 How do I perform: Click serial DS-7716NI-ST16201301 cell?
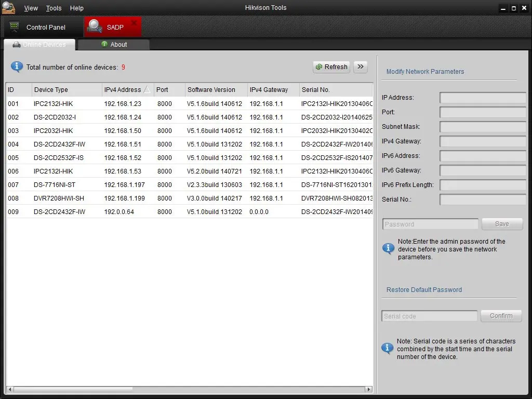pos(337,185)
